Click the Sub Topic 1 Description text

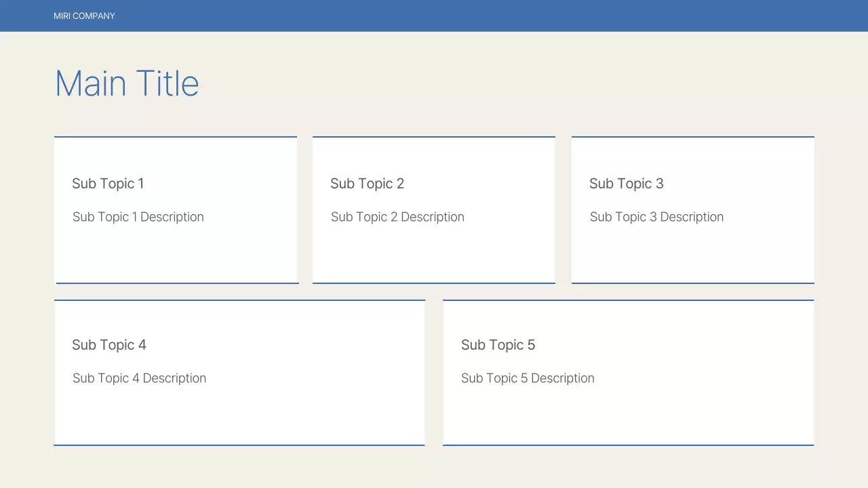point(138,217)
